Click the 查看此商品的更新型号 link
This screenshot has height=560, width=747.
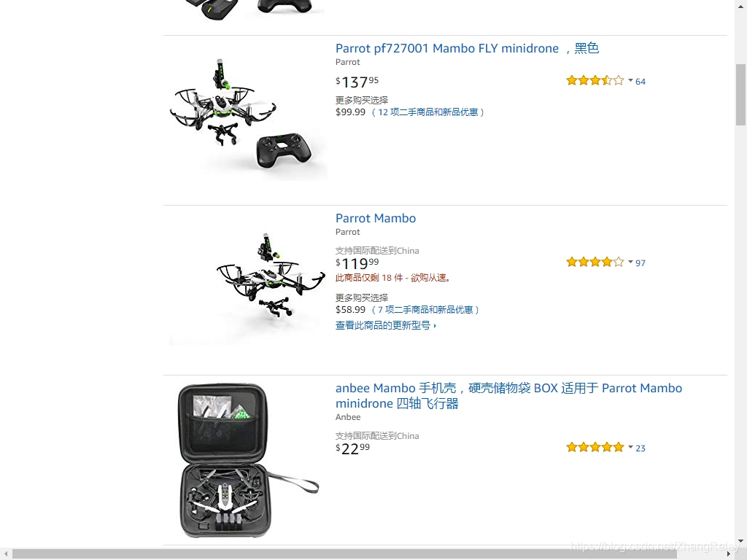pos(386,325)
